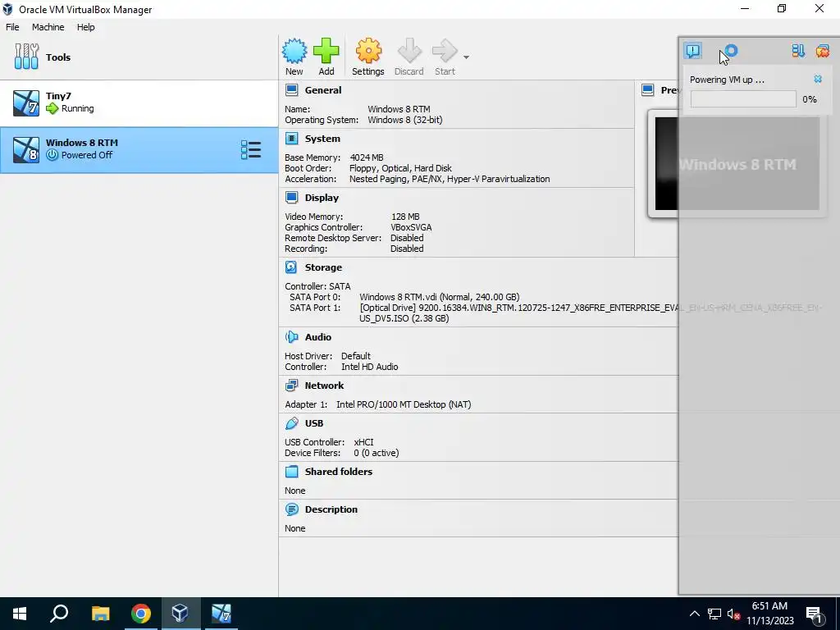
Task: Click the xHCI USB controller value
Action: tap(363, 442)
